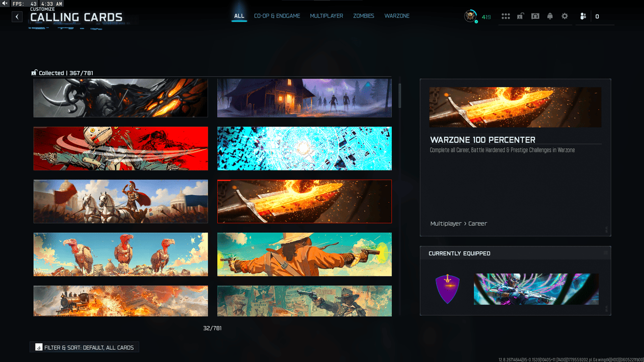644x362 pixels.
Task: Pick the Roman chariot horses calling card
Action: click(121, 202)
